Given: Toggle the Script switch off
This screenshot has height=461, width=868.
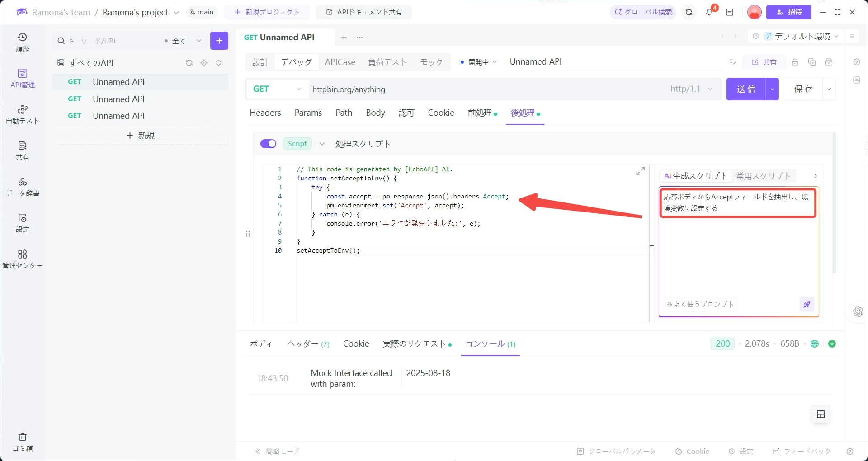Looking at the screenshot, I should coord(268,143).
